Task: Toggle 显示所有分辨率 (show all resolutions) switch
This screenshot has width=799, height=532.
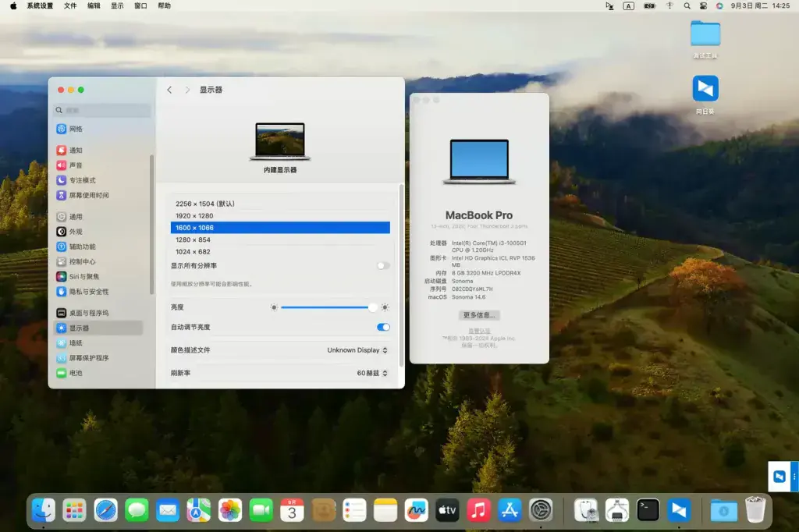Action: click(383, 265)
